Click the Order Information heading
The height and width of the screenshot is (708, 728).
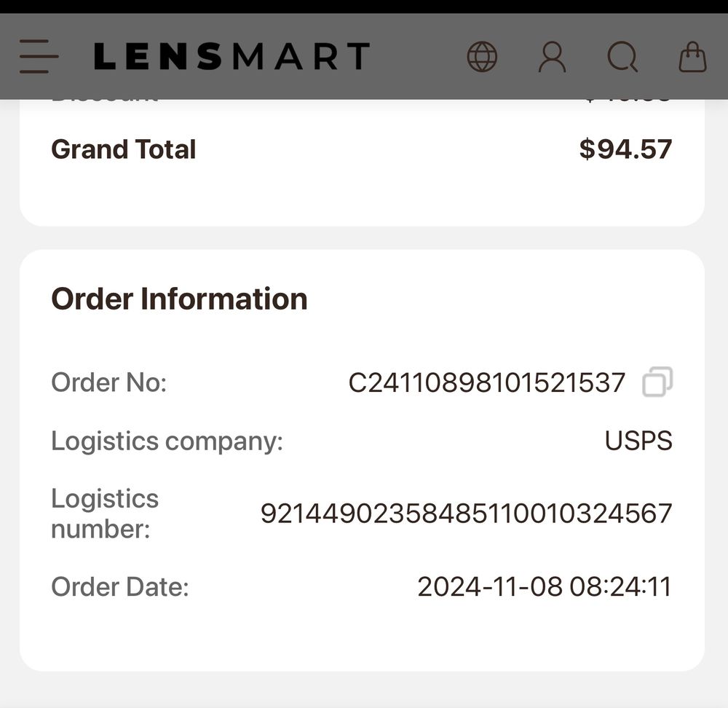point(179,299)
